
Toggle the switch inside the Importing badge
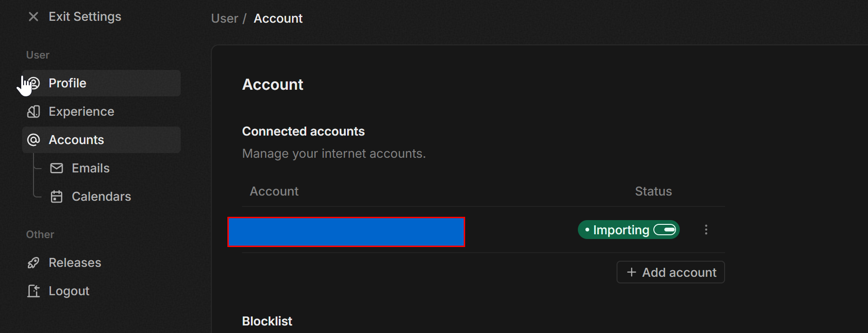click(x=665, y=230)
